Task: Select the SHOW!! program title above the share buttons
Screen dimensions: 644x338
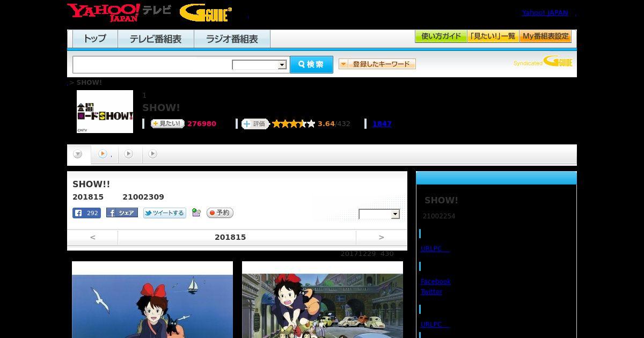Action: 91,184
